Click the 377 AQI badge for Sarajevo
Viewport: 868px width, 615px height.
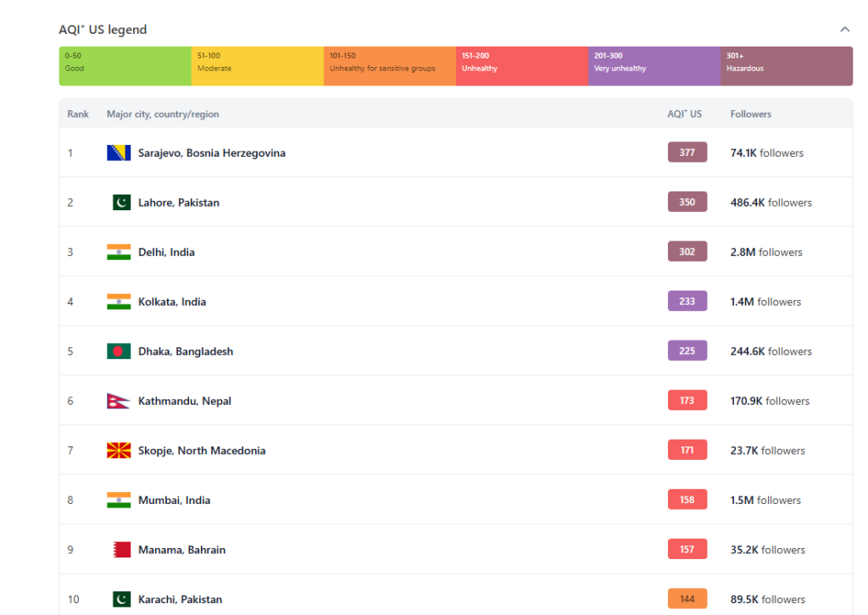tap(687, 152)
